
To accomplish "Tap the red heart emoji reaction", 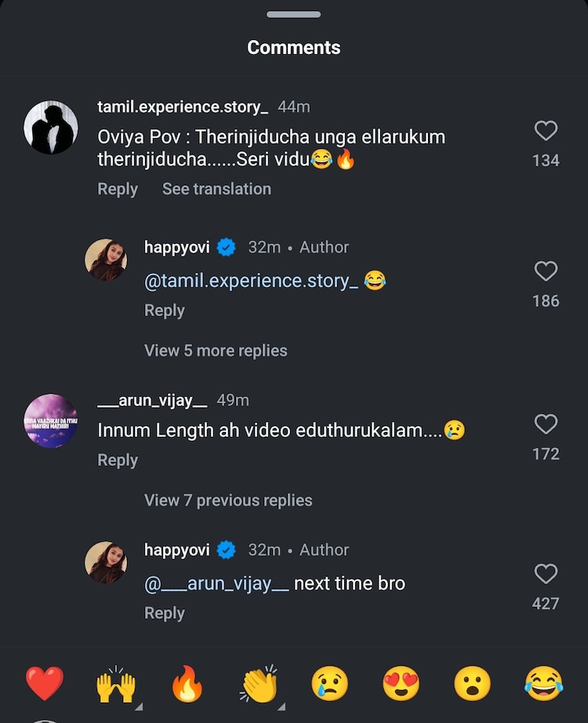I will 44,684.
